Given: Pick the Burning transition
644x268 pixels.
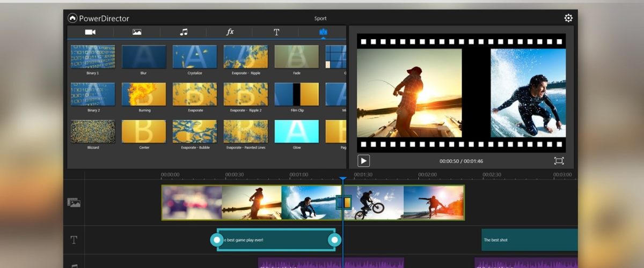Looking at the screenshot, I should pyautogui.click(x=144, y=94).
